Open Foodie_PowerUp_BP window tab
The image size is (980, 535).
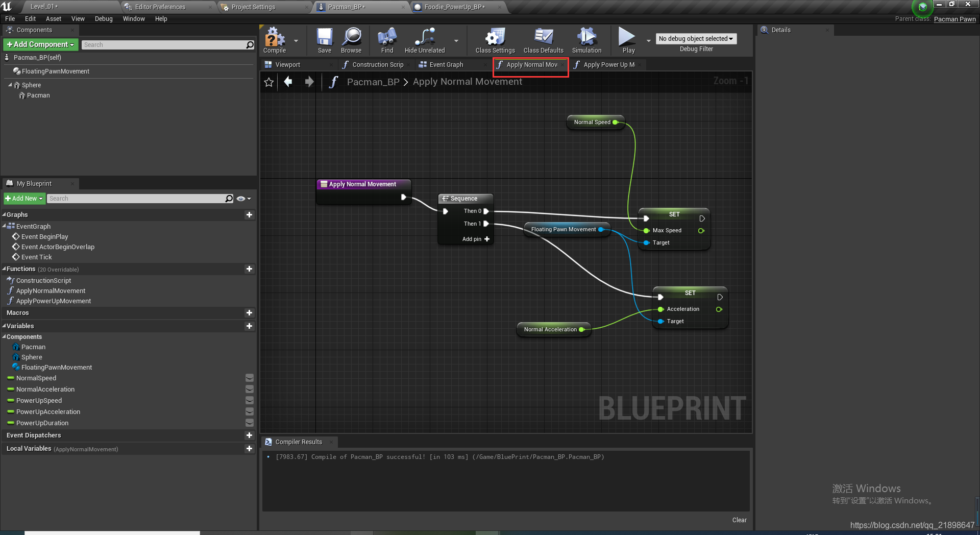tap(455, 7)
